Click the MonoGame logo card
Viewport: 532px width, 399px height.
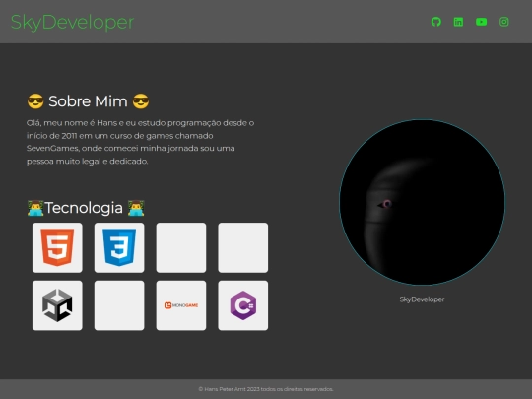[181, 305]
